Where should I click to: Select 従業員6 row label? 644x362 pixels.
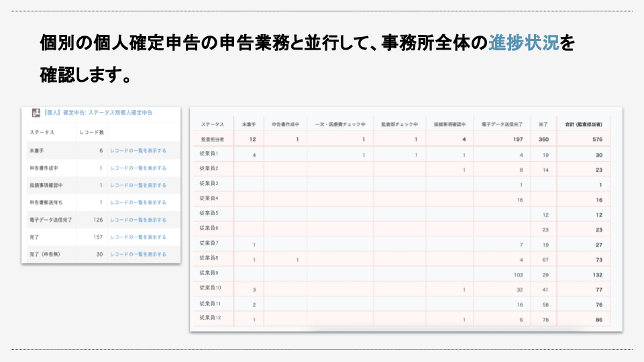coord(209,228)
